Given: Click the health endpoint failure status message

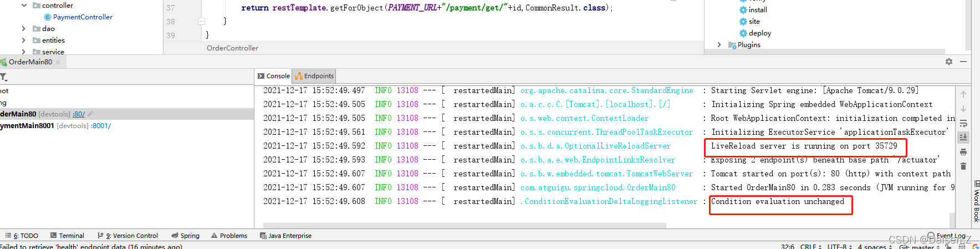Looking at the screenshot, I should (x=91, y=247).
